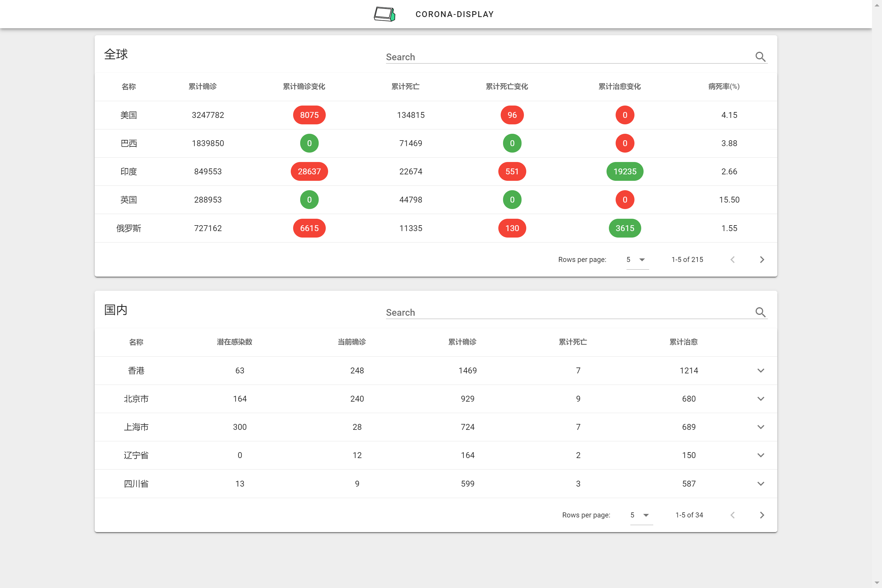Screen dimensions: 882x588
Task: Select the 巴西 row name
Action: click(x=129, y=143)
